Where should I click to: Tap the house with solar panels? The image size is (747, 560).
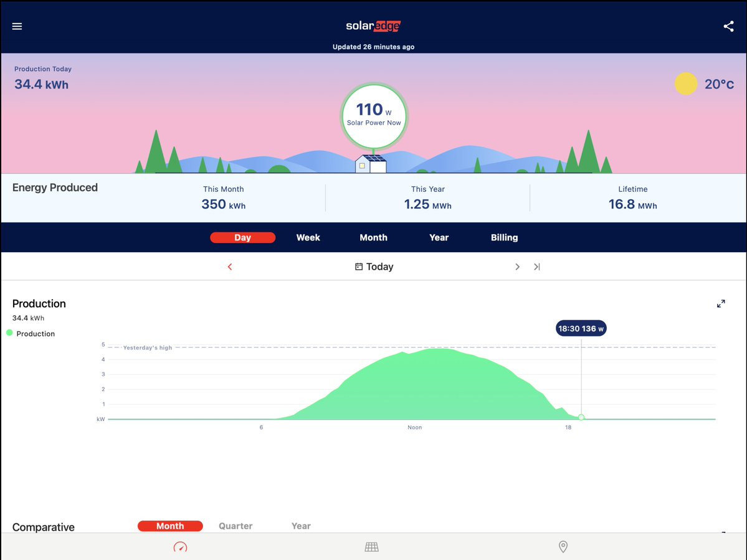click(371, 163)
